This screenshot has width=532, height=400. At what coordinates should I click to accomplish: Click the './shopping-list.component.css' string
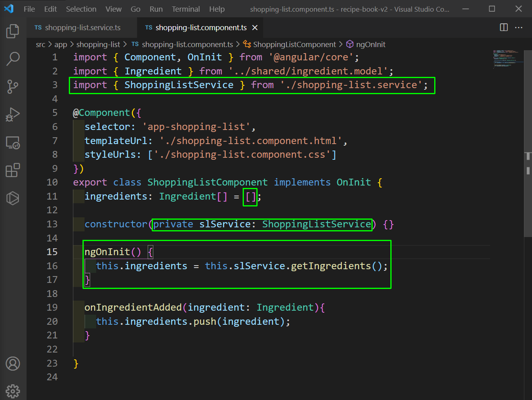pyautogui.click(x=242, y=155)
